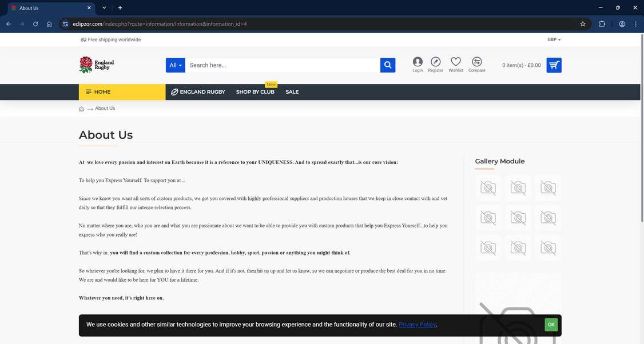View site information icon in address bar
Image resolution: width=644 pixels, height=344 pixels.
pos(65,24)
